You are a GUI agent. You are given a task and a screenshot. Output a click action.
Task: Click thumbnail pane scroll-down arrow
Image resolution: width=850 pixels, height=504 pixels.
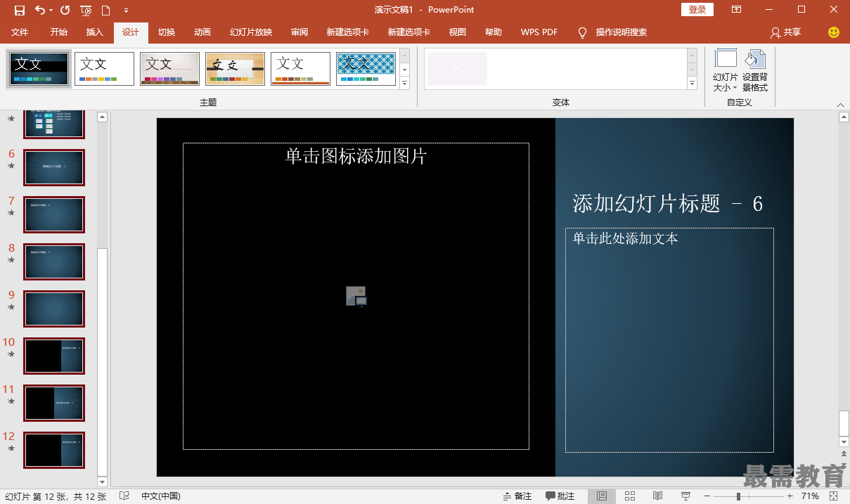pos(102,482)
